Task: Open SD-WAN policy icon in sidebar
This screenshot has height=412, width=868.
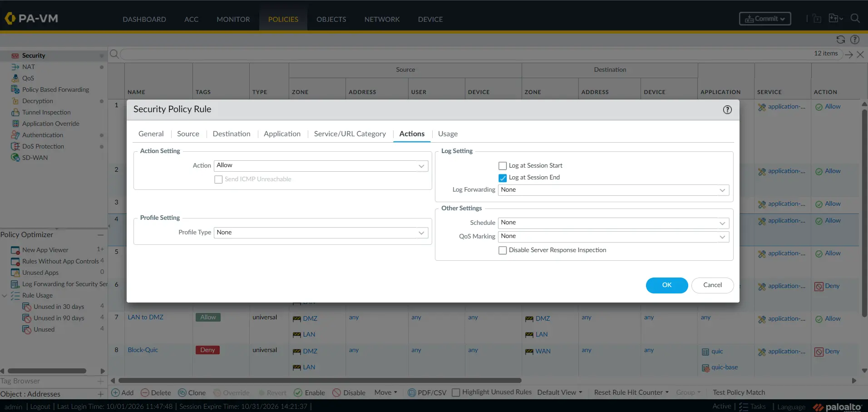Action: [x=15, y=158]
